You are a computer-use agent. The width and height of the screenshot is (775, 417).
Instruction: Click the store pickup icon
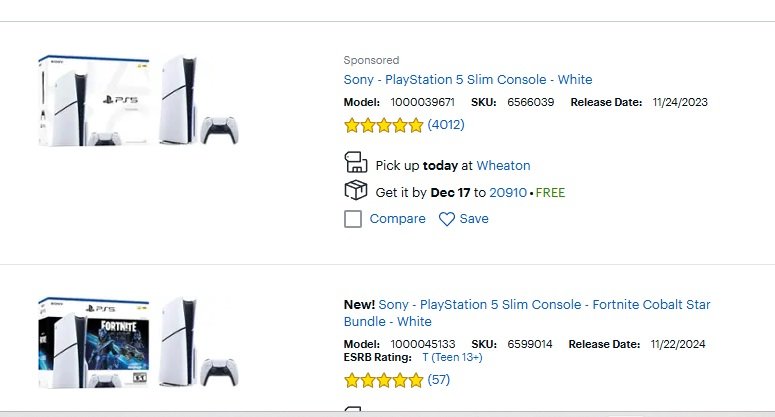pyautogui.click(x=355, y=164)
